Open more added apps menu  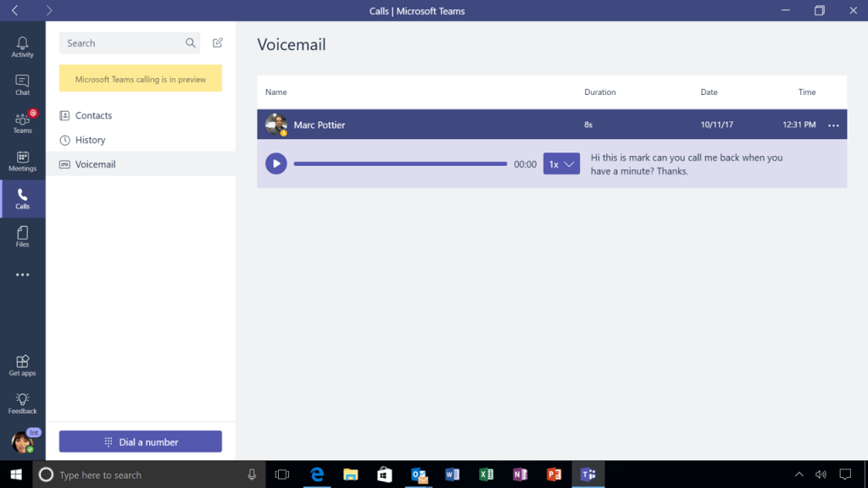(x=22, y=274)
